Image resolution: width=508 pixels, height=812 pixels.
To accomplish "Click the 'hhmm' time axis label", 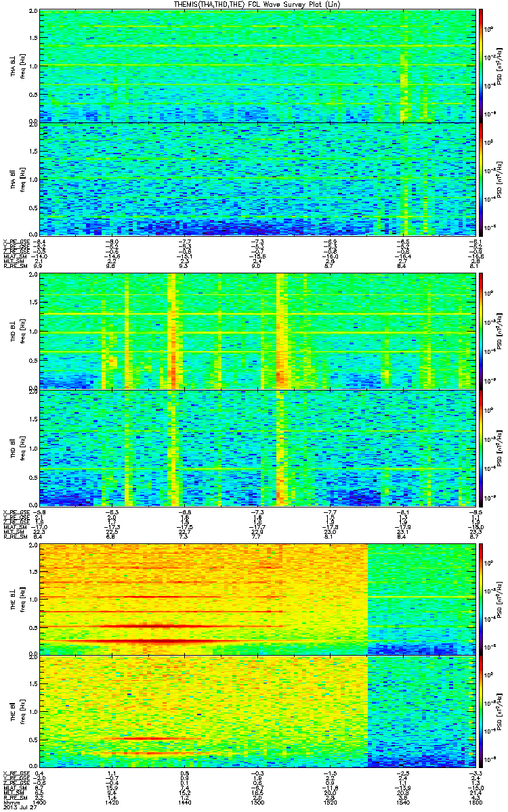I will [11, 802].
